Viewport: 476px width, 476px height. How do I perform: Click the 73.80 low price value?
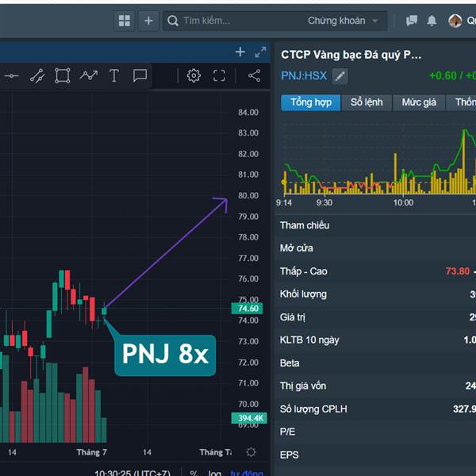[x=458, y=271]
